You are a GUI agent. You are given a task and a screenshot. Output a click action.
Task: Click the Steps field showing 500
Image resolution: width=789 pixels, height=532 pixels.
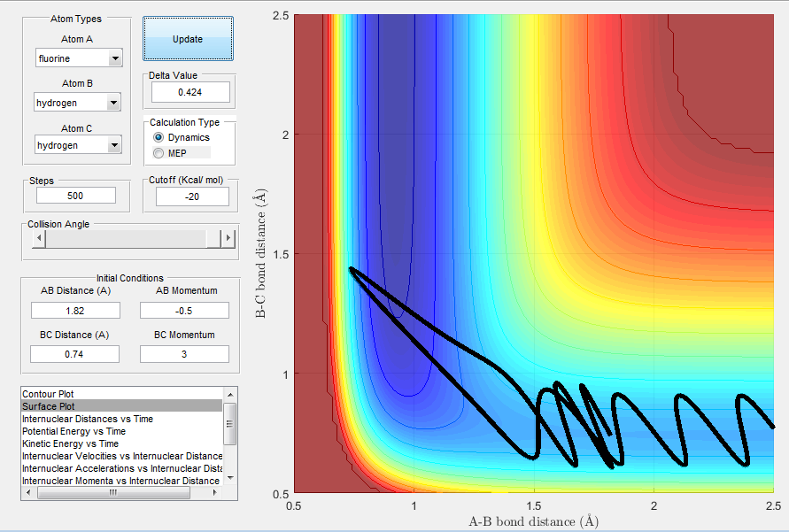coord(76,196)
